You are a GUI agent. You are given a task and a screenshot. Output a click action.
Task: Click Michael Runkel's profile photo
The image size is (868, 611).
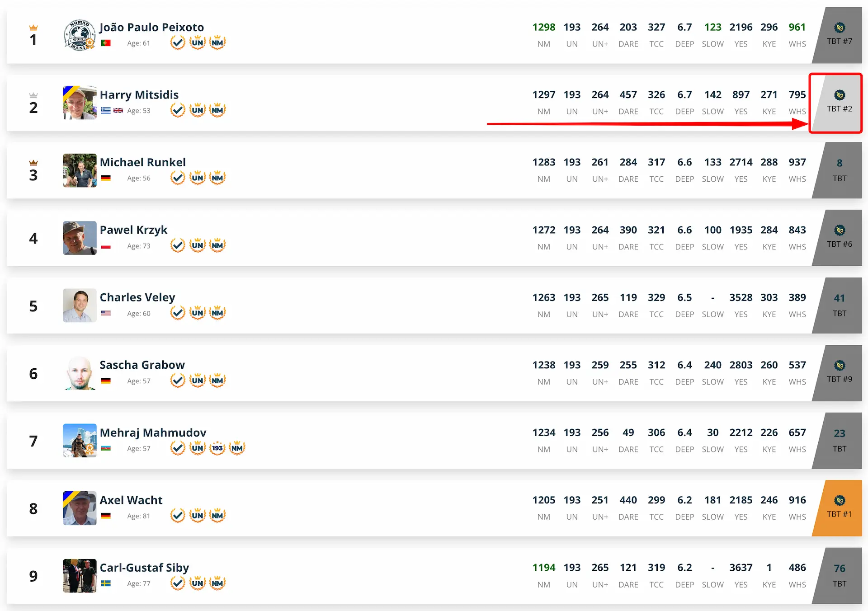[80, 170]
